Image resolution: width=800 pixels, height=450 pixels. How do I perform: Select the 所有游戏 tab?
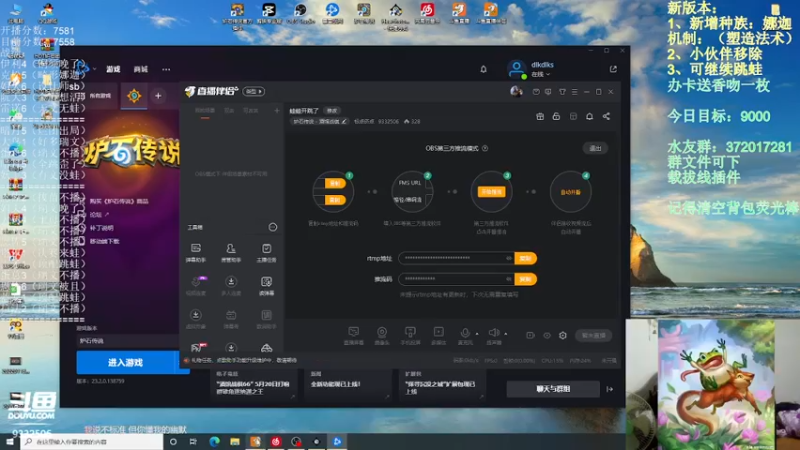[100, 95]
